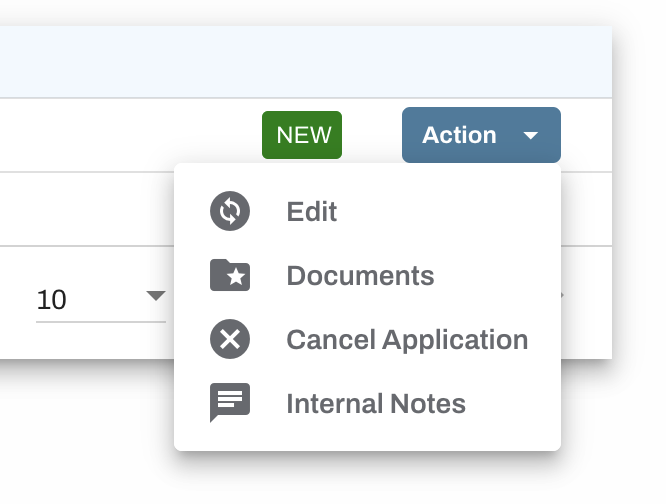Click the blank row beneath the NEW row
The width and height of the screenshot is (666, 504).
87,209
